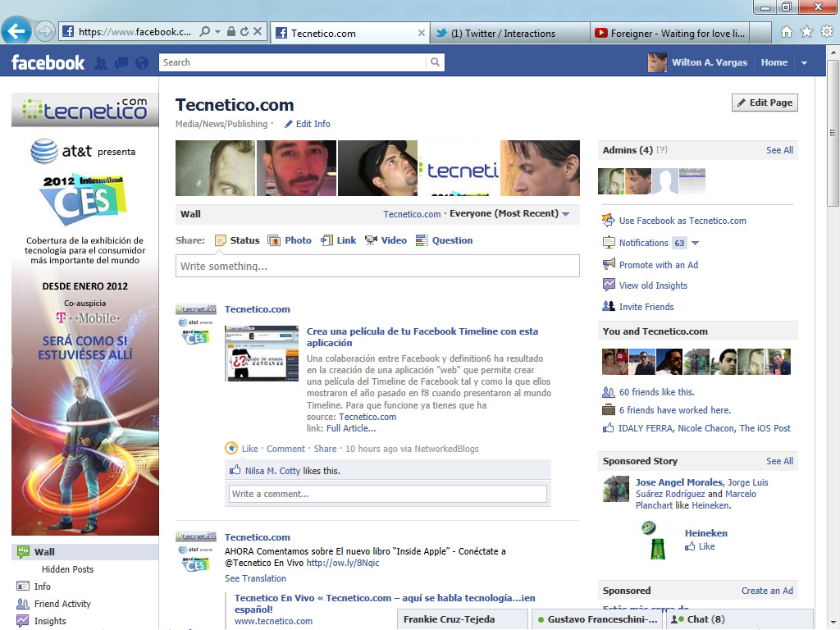The width and height of the screenshot is (840, 630).
Task: Select the Question share option
Action: click(444, 240)
